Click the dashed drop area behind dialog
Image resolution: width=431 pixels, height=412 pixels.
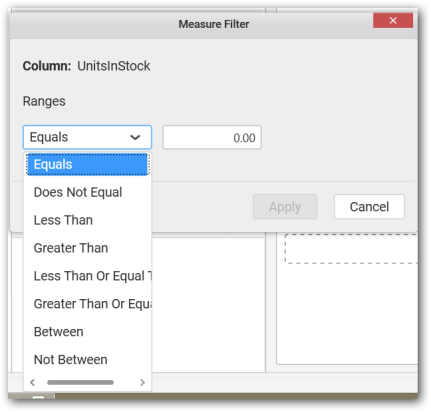[x=351, y=249]
